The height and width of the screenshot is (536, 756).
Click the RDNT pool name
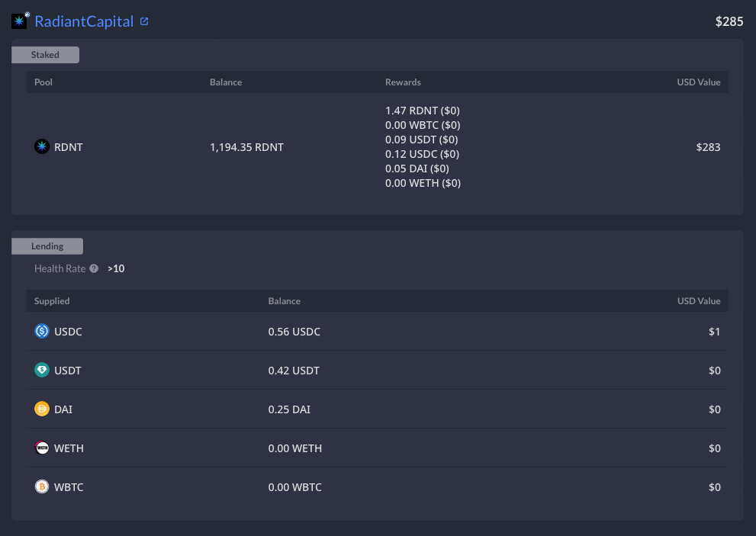69,147
